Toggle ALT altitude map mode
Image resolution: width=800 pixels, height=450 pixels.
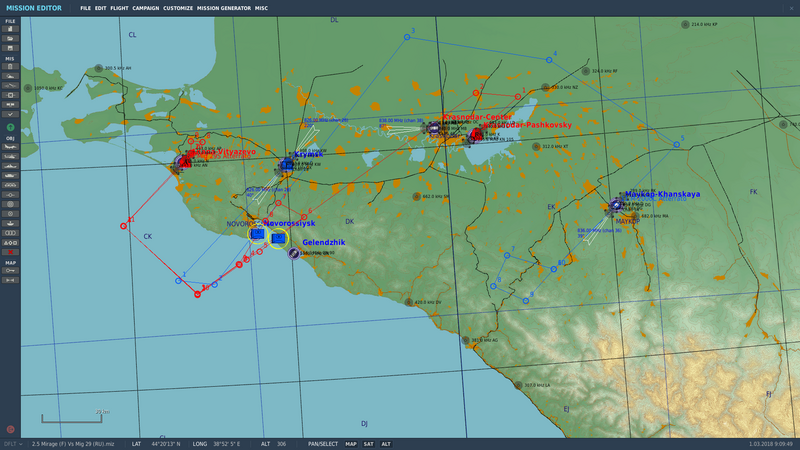click(x=386, y=443)
